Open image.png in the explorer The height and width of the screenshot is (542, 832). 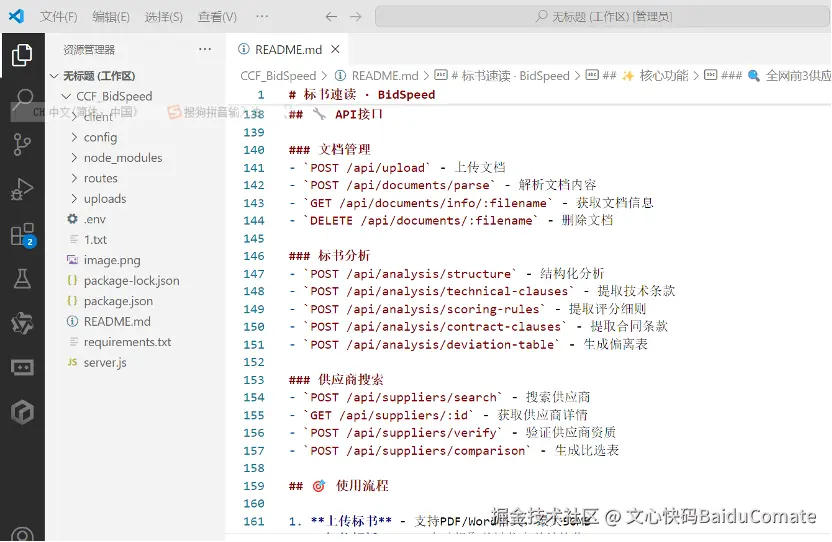pos(112,260)
